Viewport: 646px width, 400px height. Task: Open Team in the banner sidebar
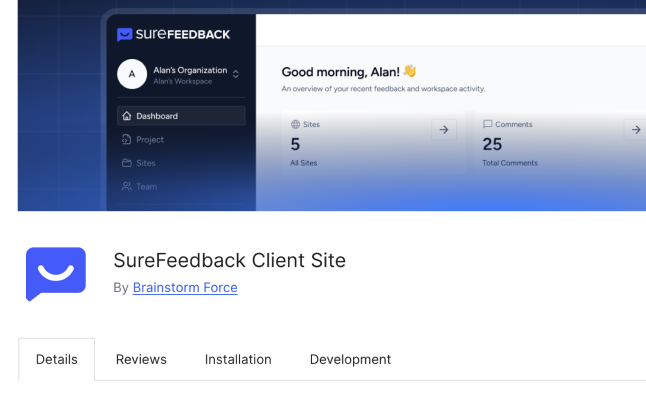147,187
